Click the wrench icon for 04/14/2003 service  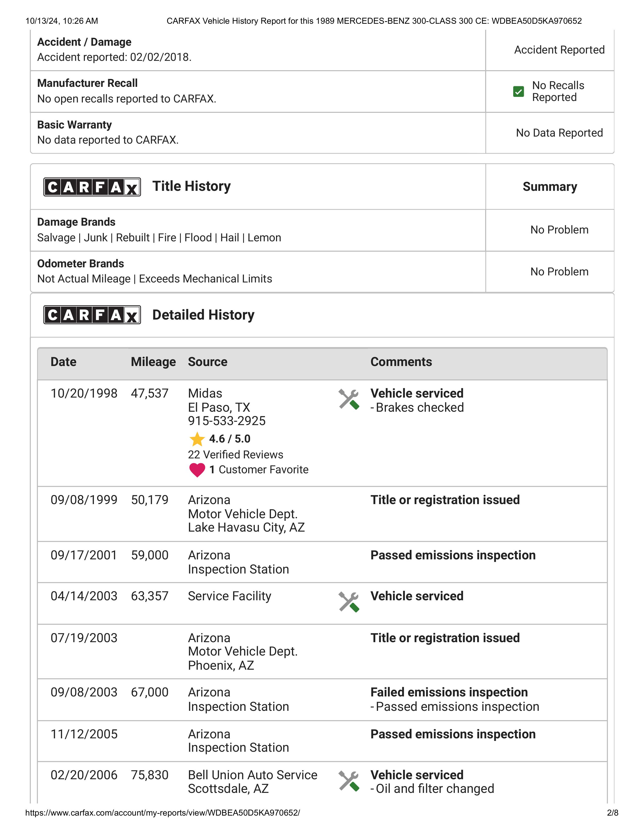[349, 602]
